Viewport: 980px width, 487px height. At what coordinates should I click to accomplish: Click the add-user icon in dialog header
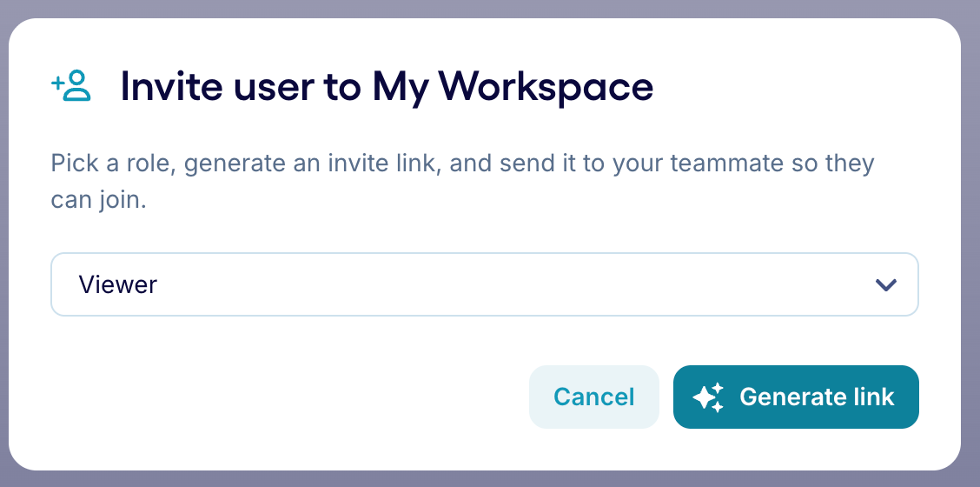click(x=71, y=86)
